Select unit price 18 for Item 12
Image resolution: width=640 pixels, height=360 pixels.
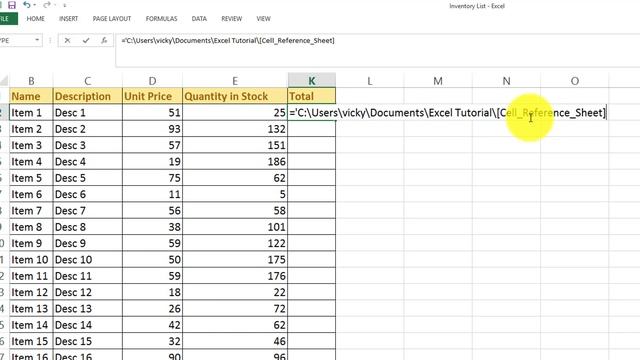click(x=152, y=292)
